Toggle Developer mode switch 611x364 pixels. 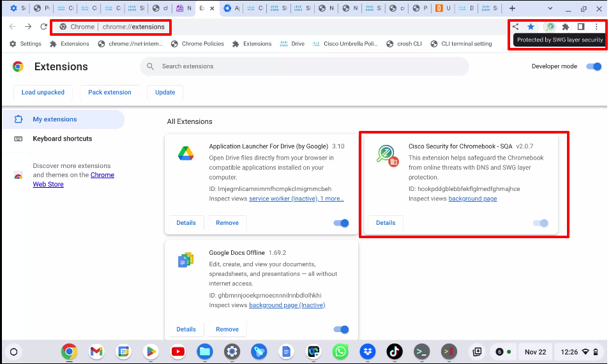pos(594,66)
